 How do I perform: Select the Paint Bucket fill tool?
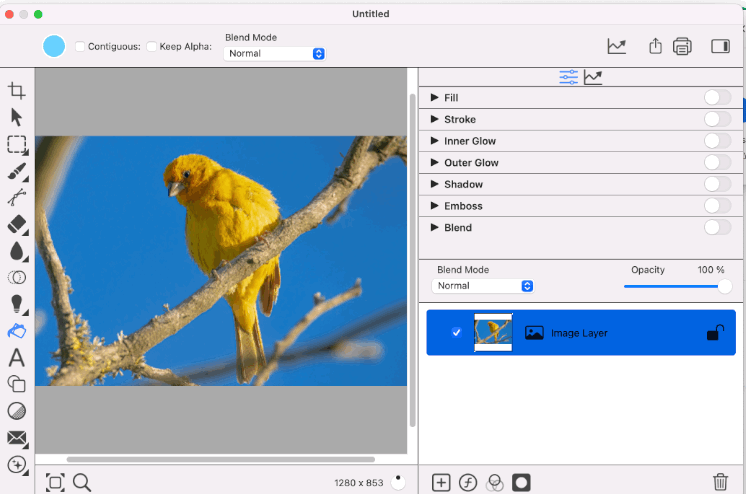[17, 331]
